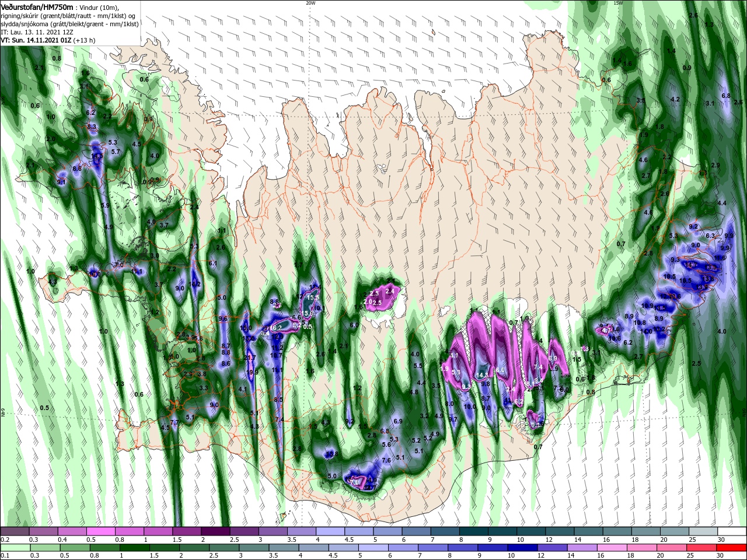Screen dimensions: 747x560
Task: Pick the bright red 30 swatch in rain scale
Action: [731, 548]
